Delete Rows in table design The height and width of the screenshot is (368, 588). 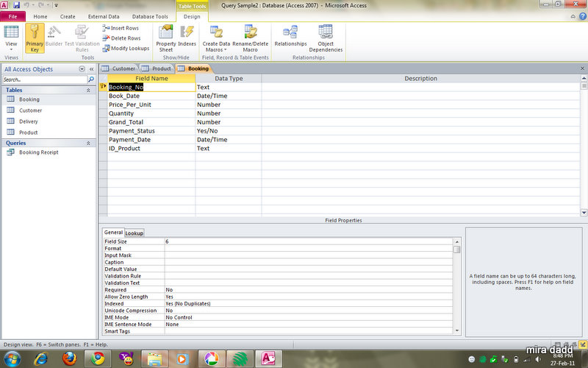click(121, 38)
